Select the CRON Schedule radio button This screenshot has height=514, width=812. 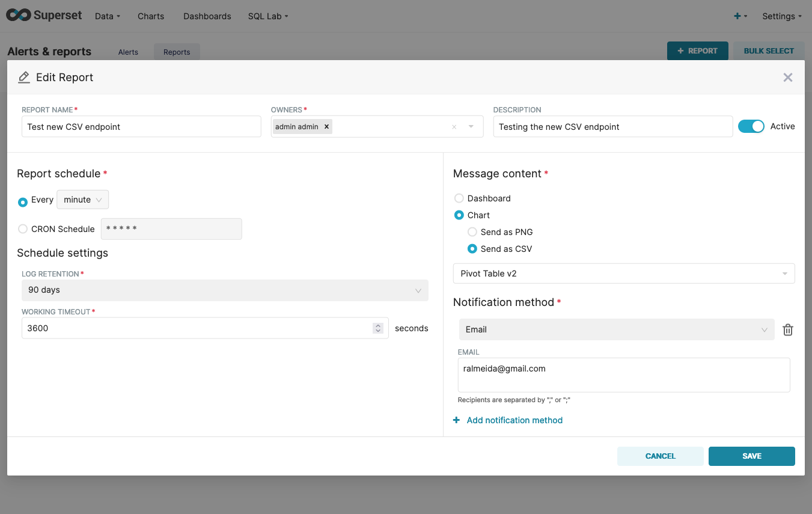(23, 229)
